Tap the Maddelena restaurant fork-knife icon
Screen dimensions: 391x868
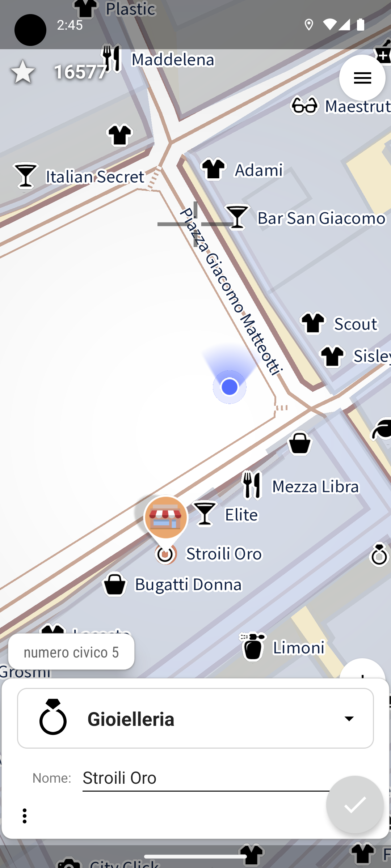pyautogui.click(x=112, y=58)
